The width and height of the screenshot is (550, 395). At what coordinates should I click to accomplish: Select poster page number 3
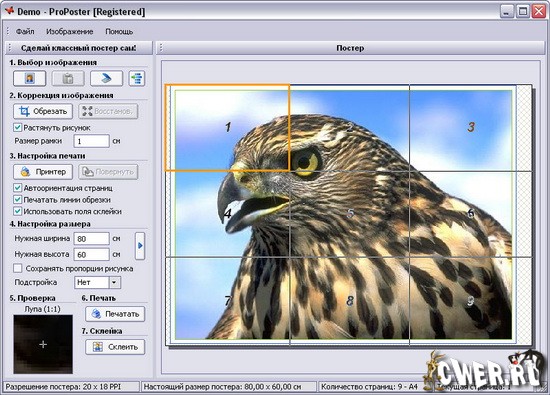click(471, 127)
